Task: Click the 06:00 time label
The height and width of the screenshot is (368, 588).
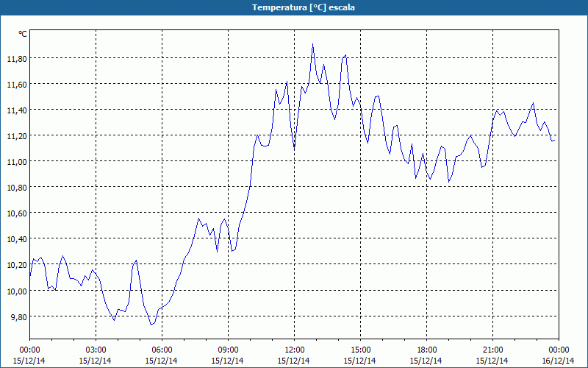Action: pos(162,350)
